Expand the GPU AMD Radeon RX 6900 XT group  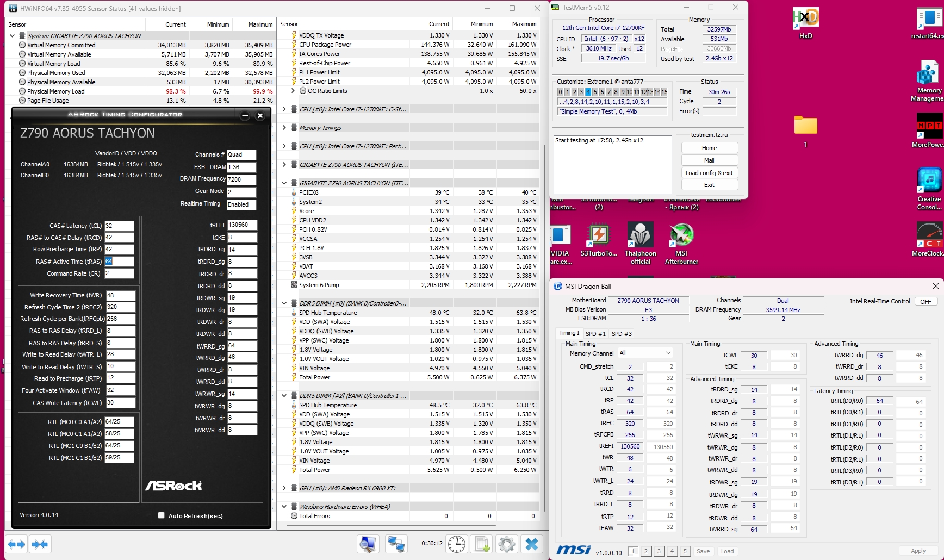point(284,488)
